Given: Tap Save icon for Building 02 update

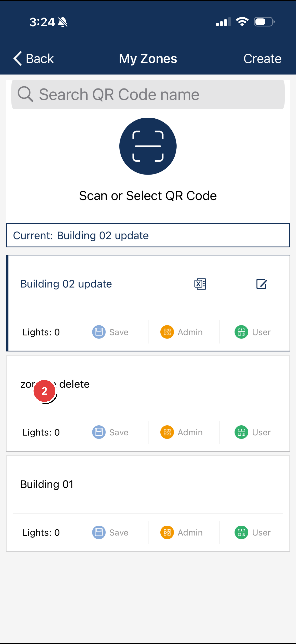Looking at the screenshot, I should tap(99, 332).
